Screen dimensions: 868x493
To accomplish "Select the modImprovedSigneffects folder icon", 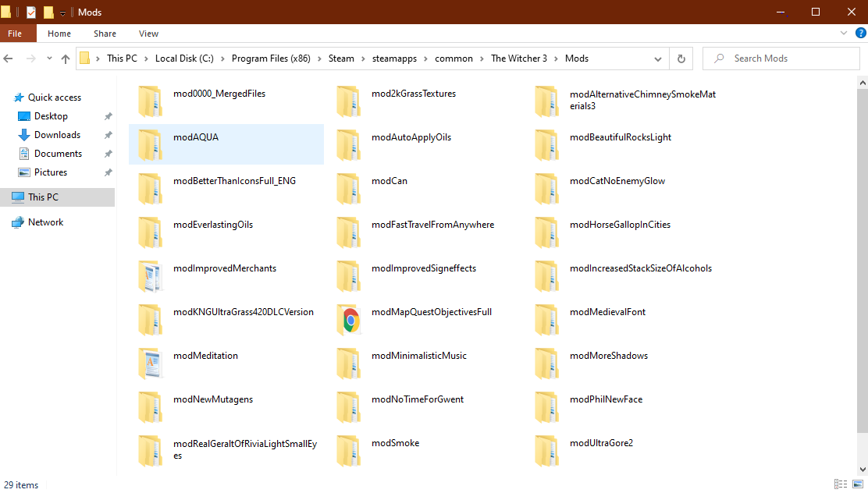I will tap(348, 276).
